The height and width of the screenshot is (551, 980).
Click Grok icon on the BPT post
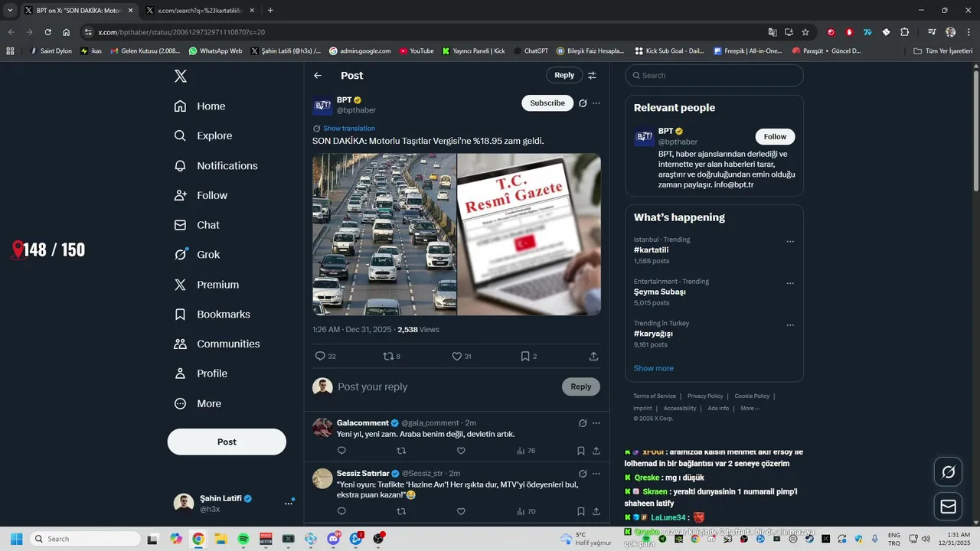coord(583,103)
